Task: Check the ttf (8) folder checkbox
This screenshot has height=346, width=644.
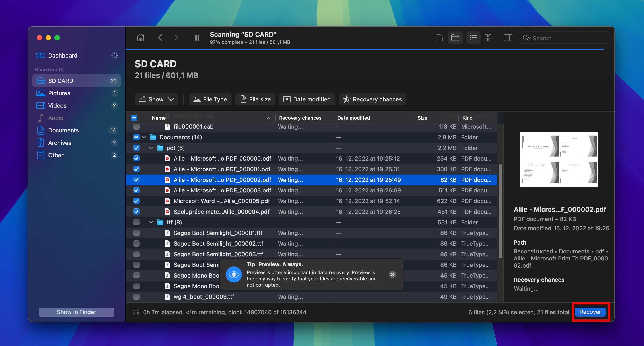Action: coord(136,222)
